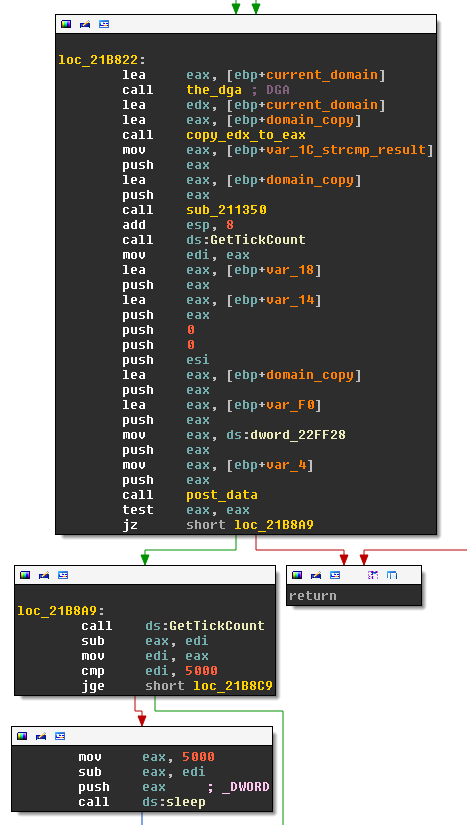Click the third title bar icon on loc_21B822 block

[104, 24]
